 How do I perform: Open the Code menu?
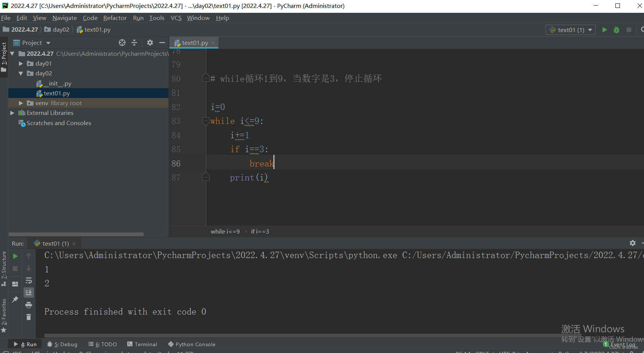pyautogui.click(x=90, y=18)
